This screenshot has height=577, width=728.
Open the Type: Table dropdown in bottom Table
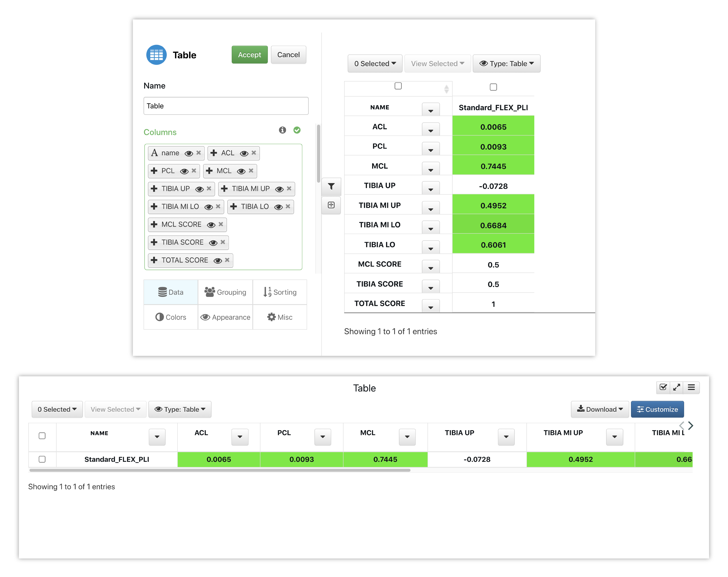pos(180,409)
